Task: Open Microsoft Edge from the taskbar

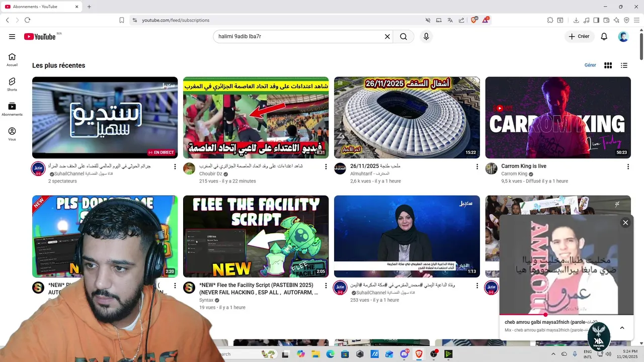Action: [x=331, y=354]
